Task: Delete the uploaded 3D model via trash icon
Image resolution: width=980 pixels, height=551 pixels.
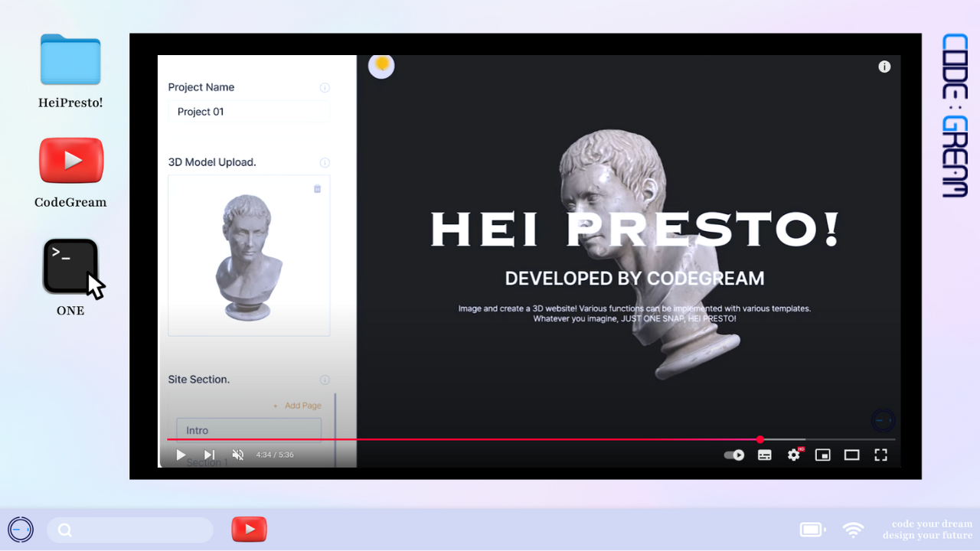Action: [318, 189]
